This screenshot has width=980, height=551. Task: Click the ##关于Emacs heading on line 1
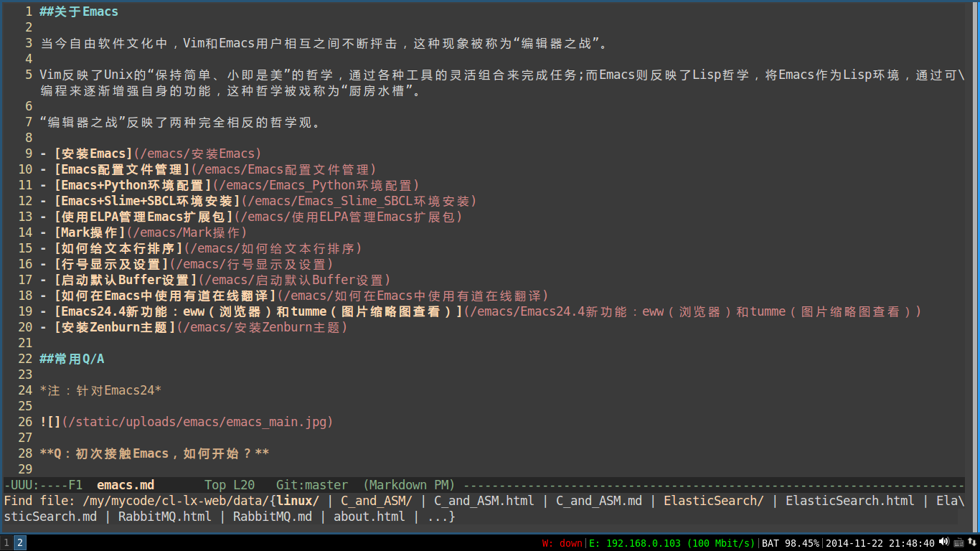point(79,11)
